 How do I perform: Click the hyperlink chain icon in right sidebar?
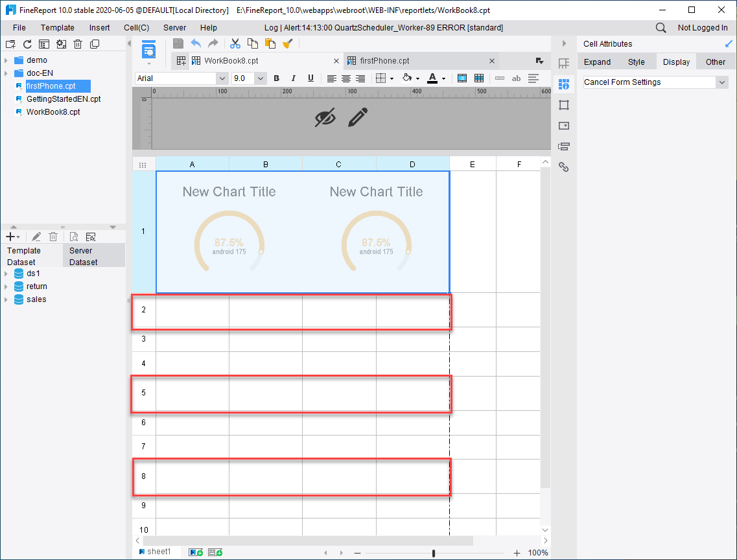tap(564, 167)
